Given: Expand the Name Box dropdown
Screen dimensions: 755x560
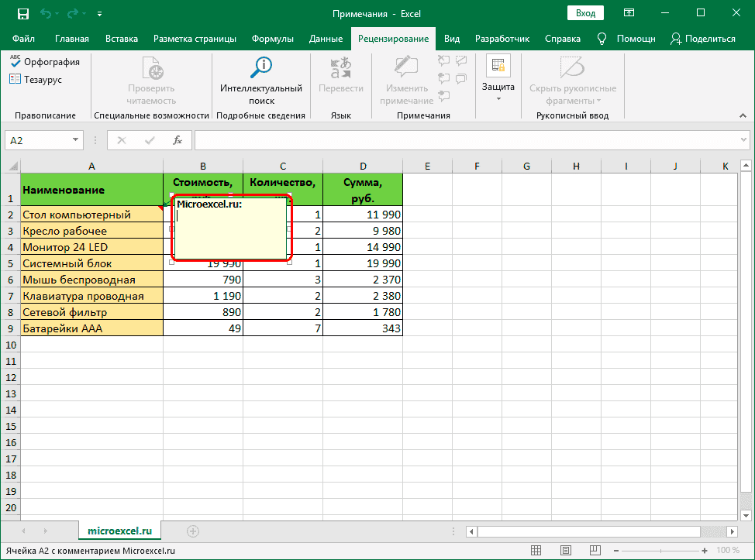Looking at the screenshot, I should (x=76, y=140).
